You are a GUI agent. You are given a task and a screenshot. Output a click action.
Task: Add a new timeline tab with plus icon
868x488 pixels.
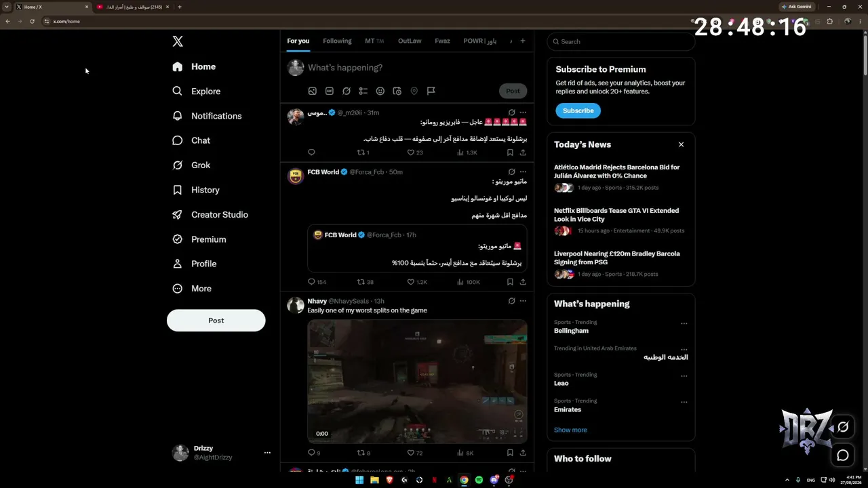[x=522, y=41]
